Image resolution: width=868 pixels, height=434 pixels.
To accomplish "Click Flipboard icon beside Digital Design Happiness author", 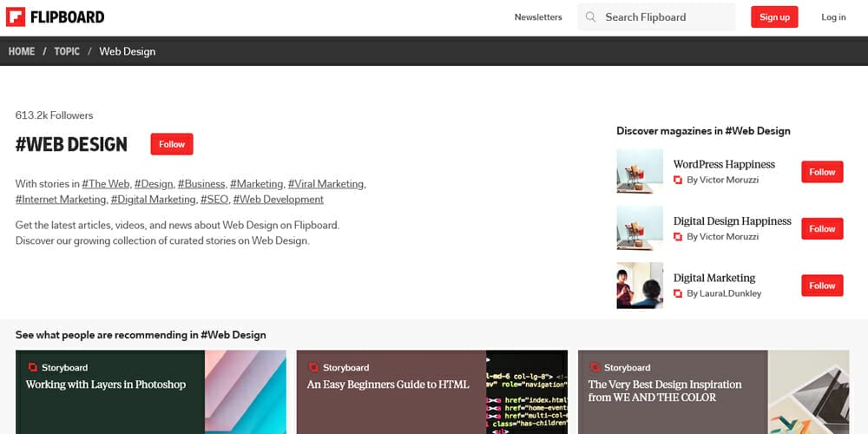I will click(678, 236).
